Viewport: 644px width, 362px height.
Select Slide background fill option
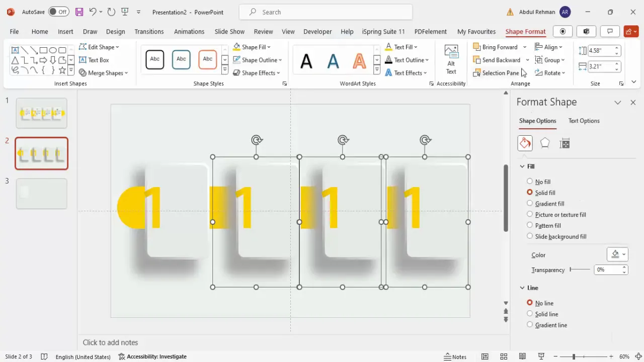[x=530, y=236]
